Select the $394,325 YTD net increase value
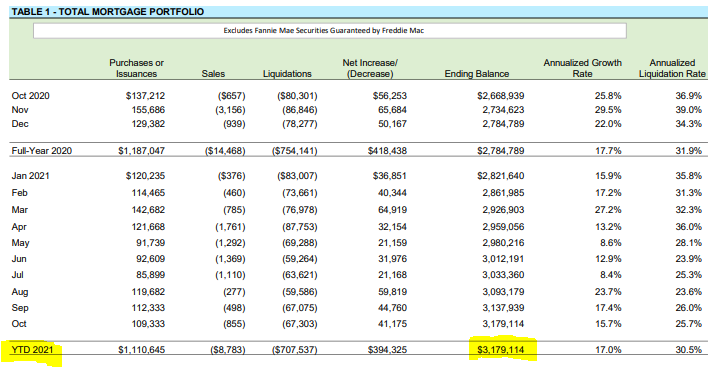This screenshot has height=368, width=715. coord(387,350)
